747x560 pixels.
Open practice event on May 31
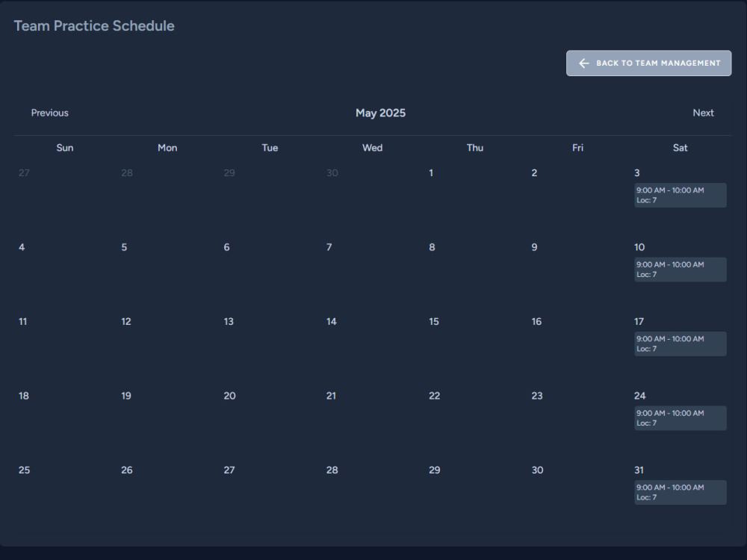pos(681,492)
